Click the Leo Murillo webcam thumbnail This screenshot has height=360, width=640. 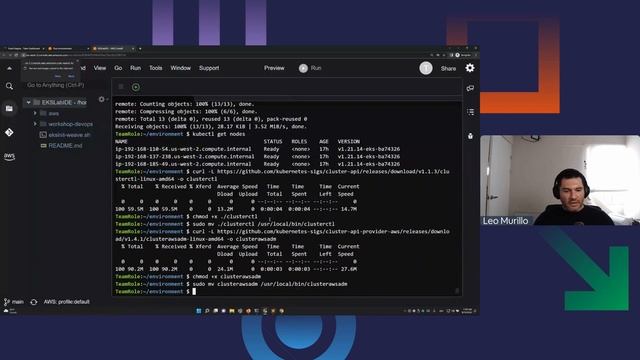[560, 180]
